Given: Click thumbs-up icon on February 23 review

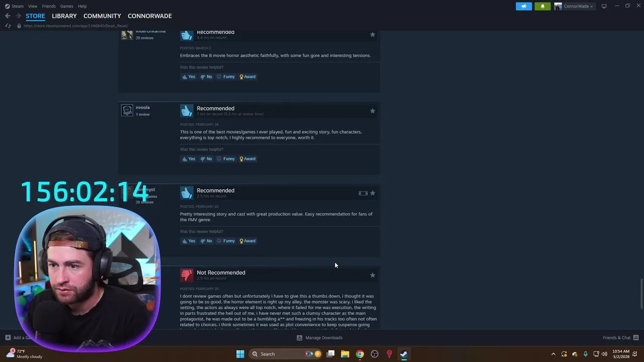Looking at the screenshot, I should click(187, 193).
